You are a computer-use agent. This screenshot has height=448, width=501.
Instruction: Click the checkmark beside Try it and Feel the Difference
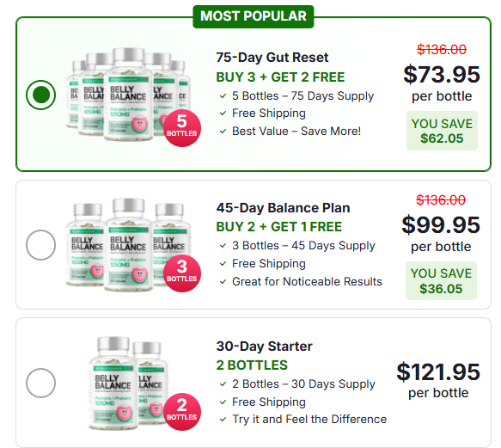click(x=223, y=420)
